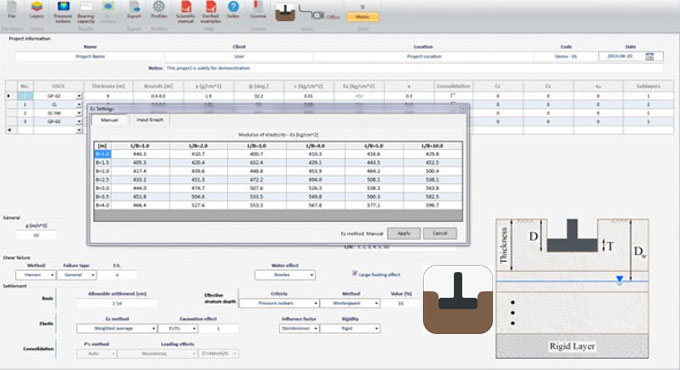This screenshot has width=680, height=370.
Task: Toggle Large footing effect checkbox
Action: click(x=354, y=273)
